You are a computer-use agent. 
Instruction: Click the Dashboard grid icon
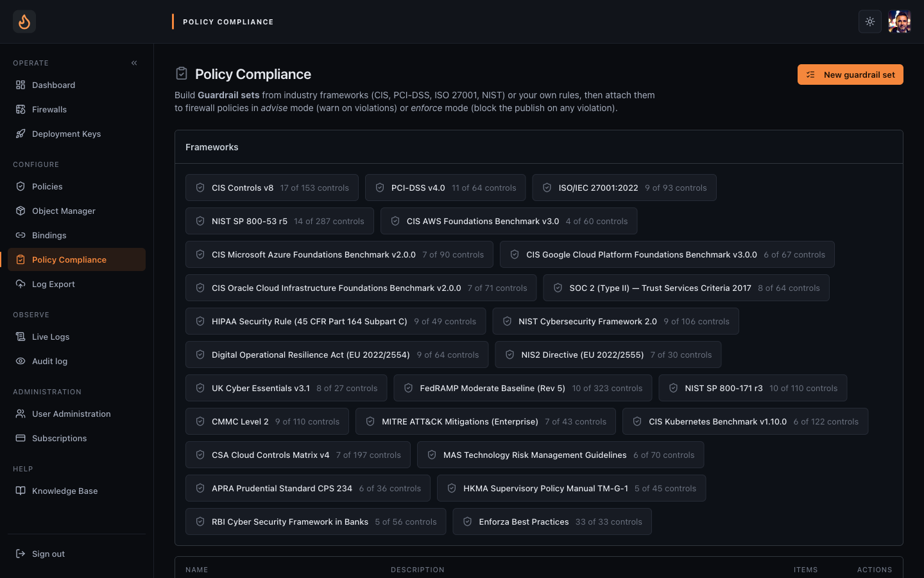point(21,85)
